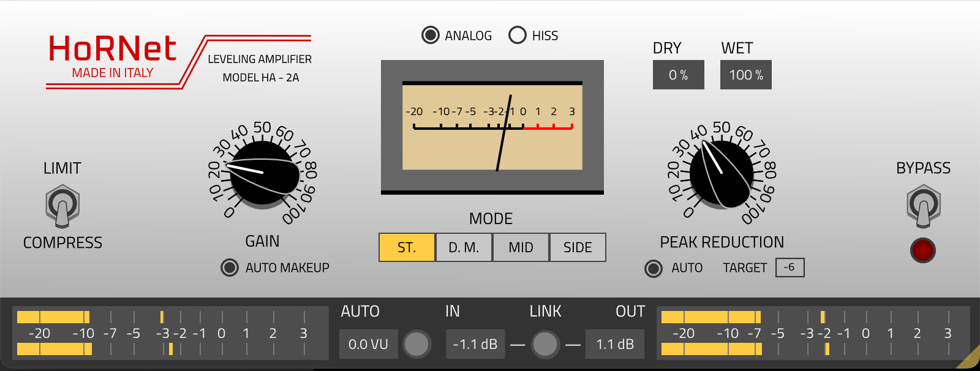Toggle the LINK round button
980x371 pixels.
[x=545, y=344]
